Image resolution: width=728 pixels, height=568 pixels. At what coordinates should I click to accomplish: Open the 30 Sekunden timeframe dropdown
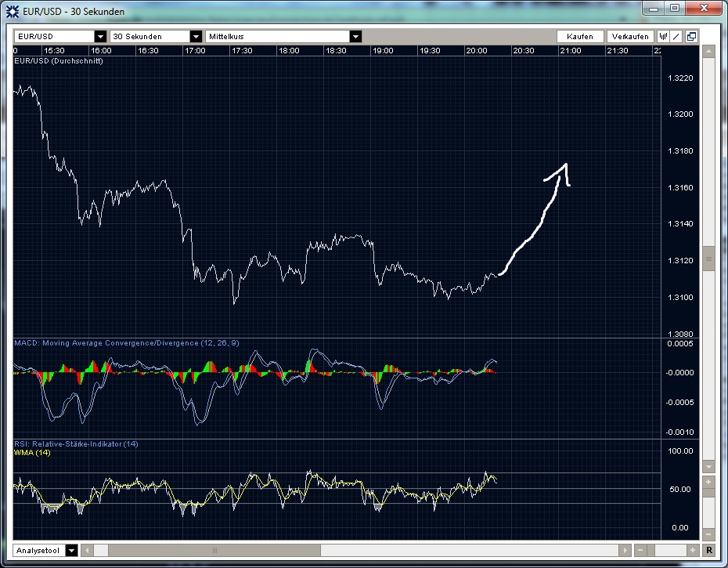click(195, 36)
